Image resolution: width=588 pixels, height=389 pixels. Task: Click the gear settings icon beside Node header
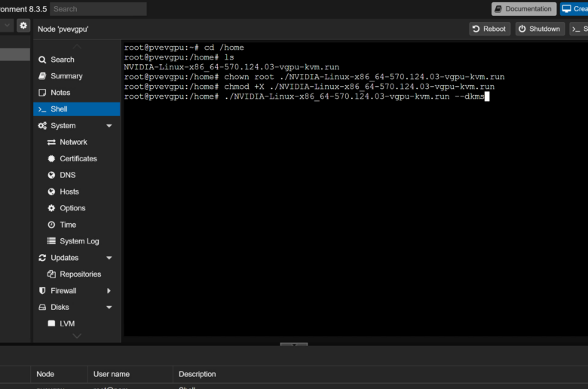pos(23,26)
